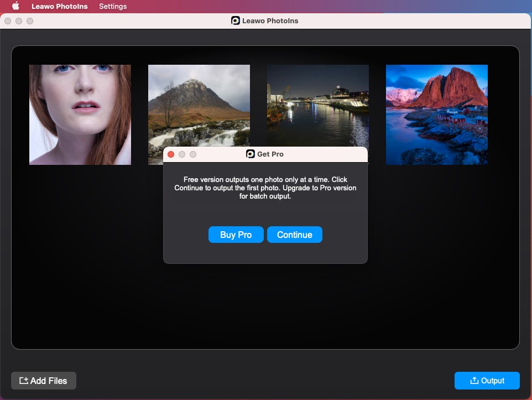This screenshot has height=400, width=532.
Task: Open the Apple menu
Action: 15,6
